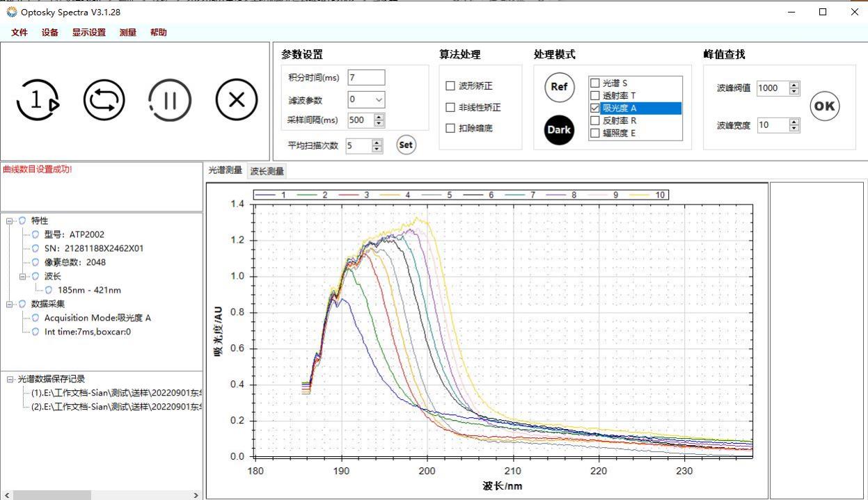Screen dimensions: 868x500
Task: Switch to the 波长测量 tab
Action: [267, 170]
